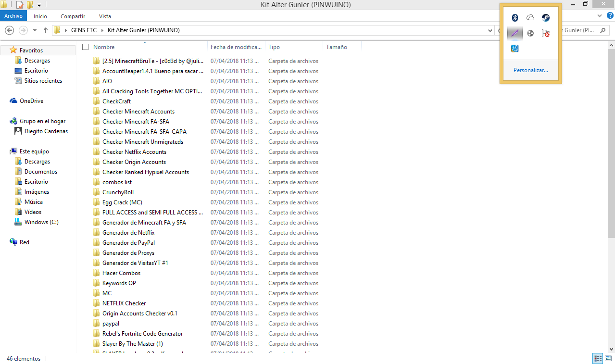615x364 pixels.
Task: Click the folder icon beside CrunchyRoll
Action: pos(96,192)
